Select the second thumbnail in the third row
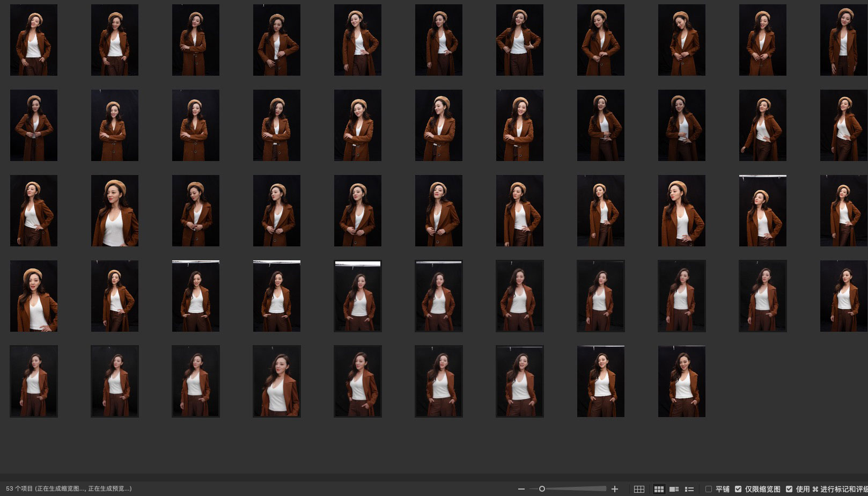The height and width of the screenshot is (496, 868). point(115,210)
